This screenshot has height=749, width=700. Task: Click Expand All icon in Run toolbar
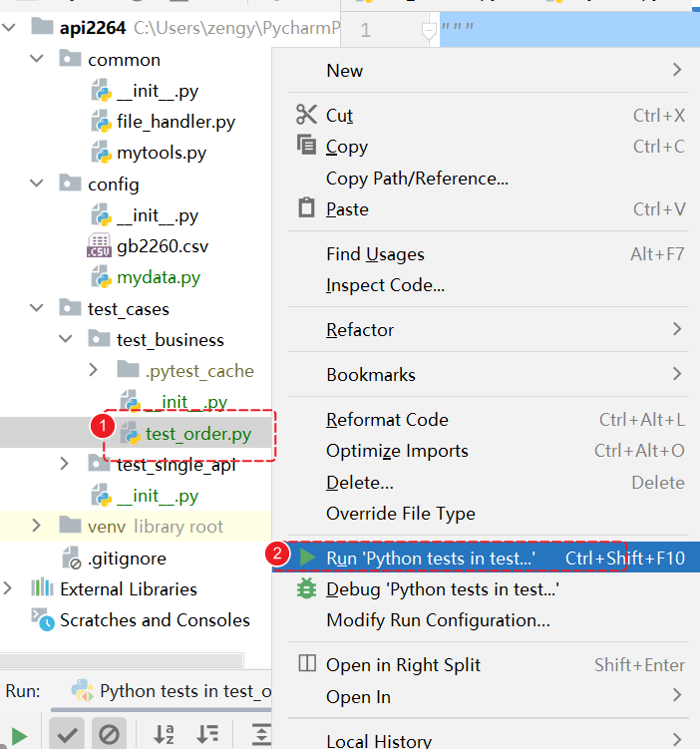261,734
